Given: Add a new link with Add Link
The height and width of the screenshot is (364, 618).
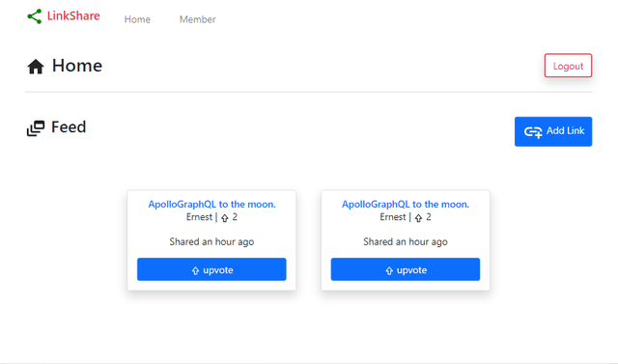Looking at the screenshot, I should (x=553, y=131).
